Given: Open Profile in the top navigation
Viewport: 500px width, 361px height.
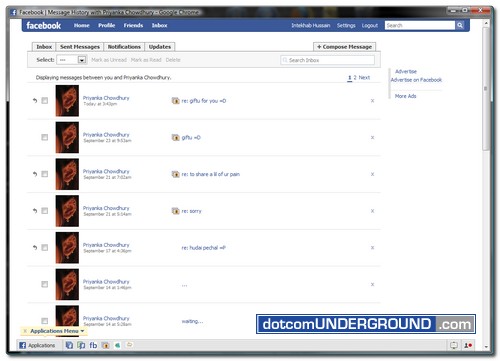Looking at the screenshot, I should 107,25.
